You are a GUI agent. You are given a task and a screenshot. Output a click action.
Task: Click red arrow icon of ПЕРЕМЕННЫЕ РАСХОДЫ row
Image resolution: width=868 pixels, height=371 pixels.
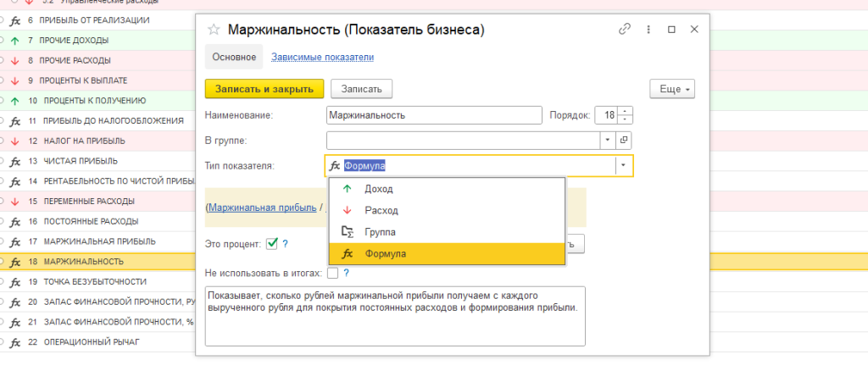tap(15, 202)
